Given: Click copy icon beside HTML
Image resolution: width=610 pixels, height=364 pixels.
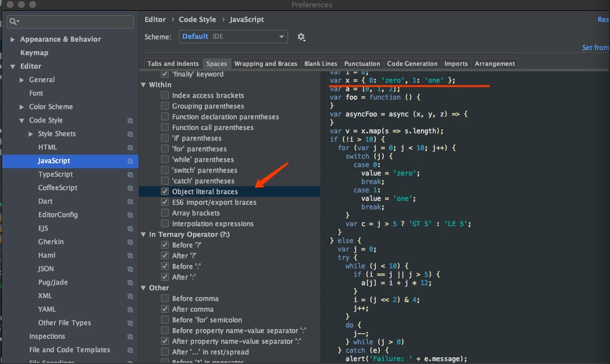Looking at the screenshot, I should (x=131, y=147).
